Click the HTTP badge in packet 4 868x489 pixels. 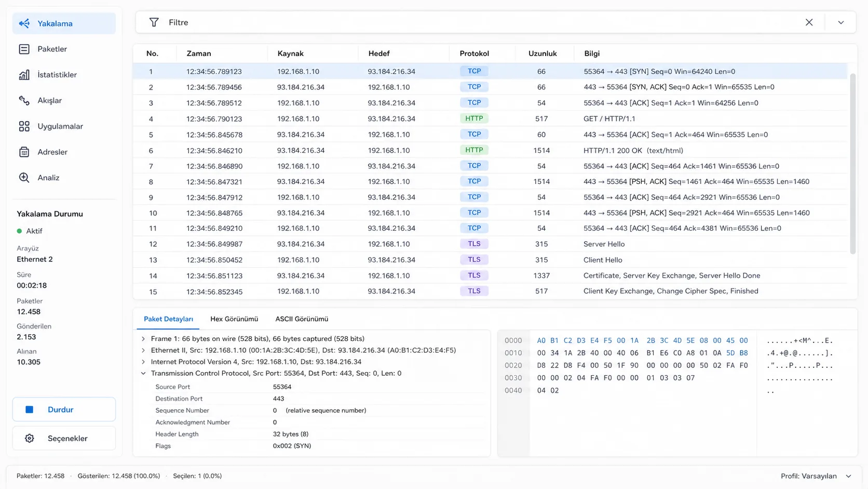474,118
